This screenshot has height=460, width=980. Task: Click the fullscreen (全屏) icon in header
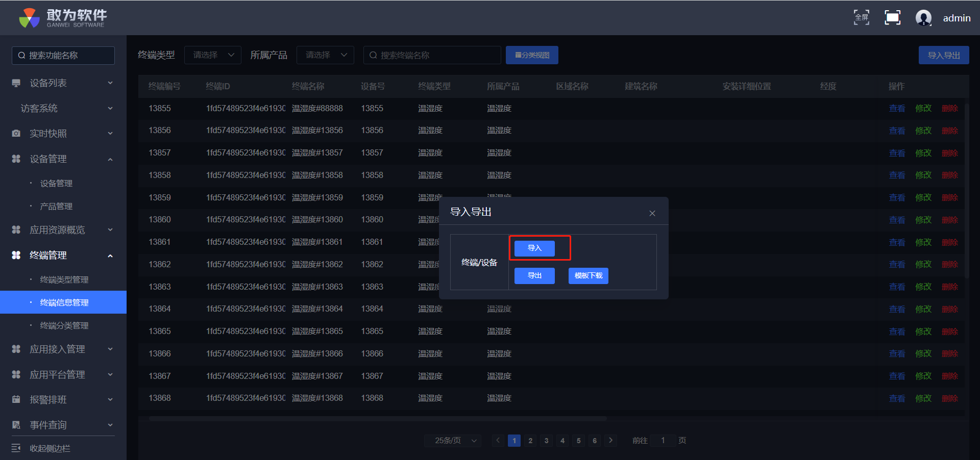862,17
